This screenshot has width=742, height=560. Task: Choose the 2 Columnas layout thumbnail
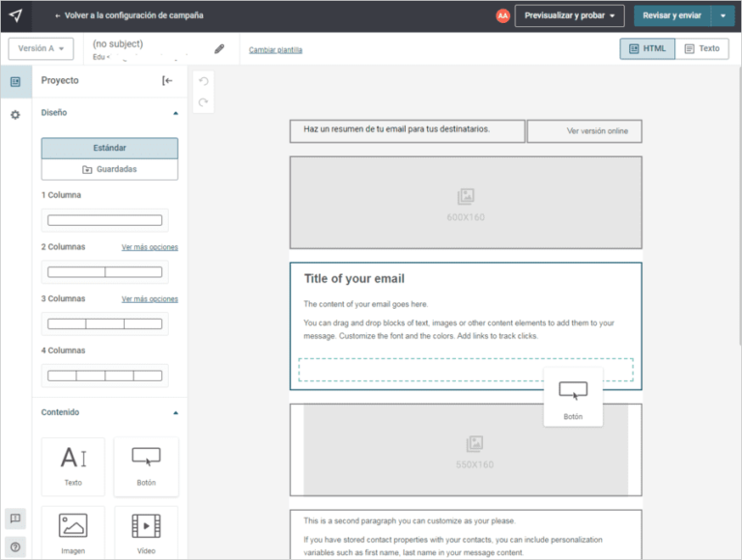pos(105,272)
